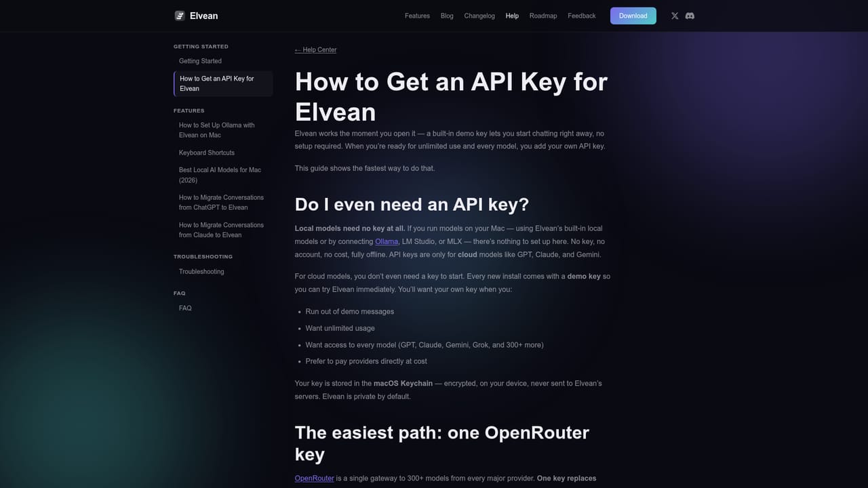Follow the Ollama hyperlink in paragraph
Viewport: 868px width, 488px height.
[387, 241]
